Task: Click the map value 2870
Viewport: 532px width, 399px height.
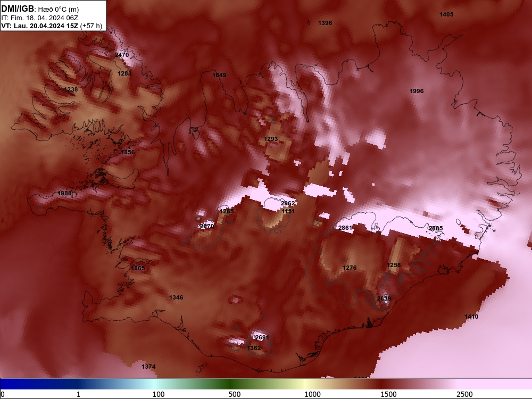Action: pyautogui.click(x=207, y=226)
